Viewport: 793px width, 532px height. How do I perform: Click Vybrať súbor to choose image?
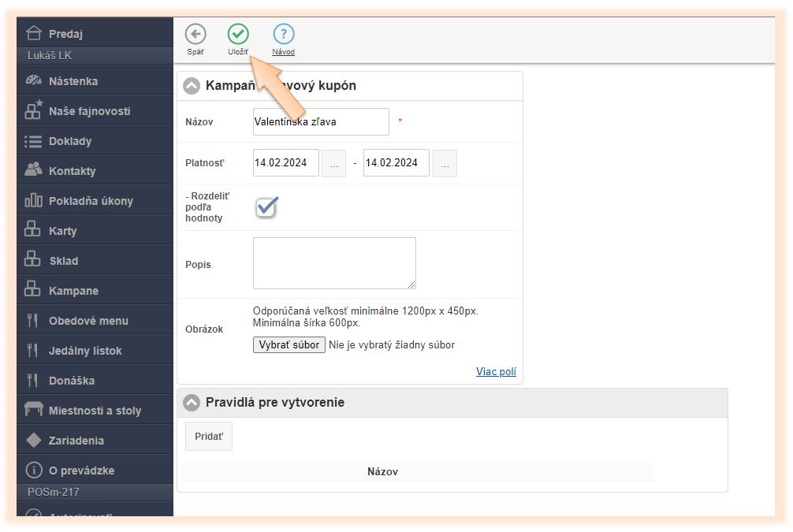pos(289,344)
